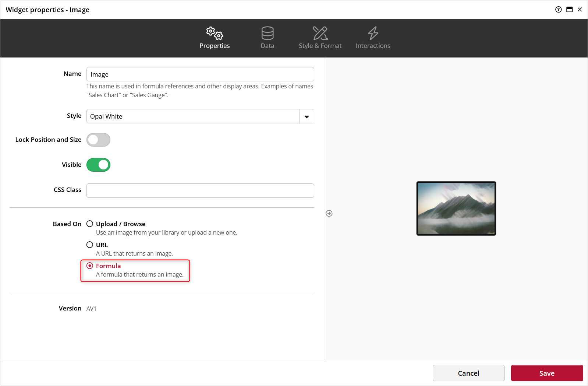Switch to the Interactions tab
Viewport: 588px width, 386px height.
coord(373,38)
